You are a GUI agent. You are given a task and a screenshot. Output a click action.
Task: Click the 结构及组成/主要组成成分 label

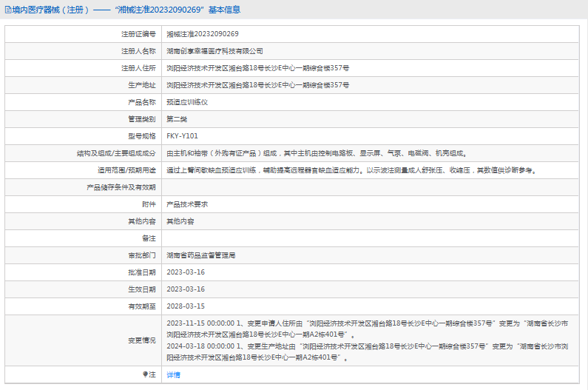pyautogui.click(x=116, y=153)
